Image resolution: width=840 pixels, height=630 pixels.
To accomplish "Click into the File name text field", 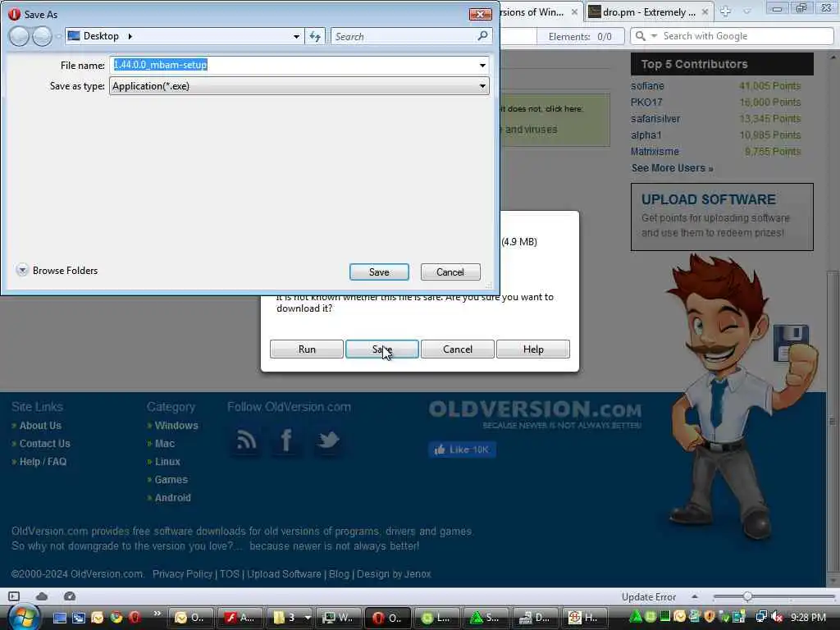I will (294, 66).
